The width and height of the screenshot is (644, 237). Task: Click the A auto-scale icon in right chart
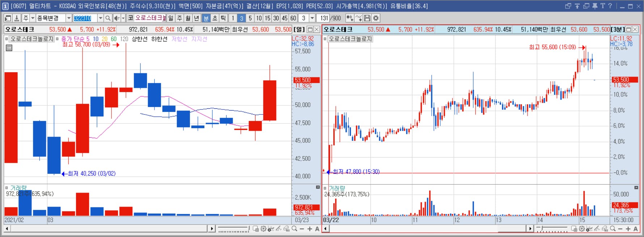(x=635, y=229)
